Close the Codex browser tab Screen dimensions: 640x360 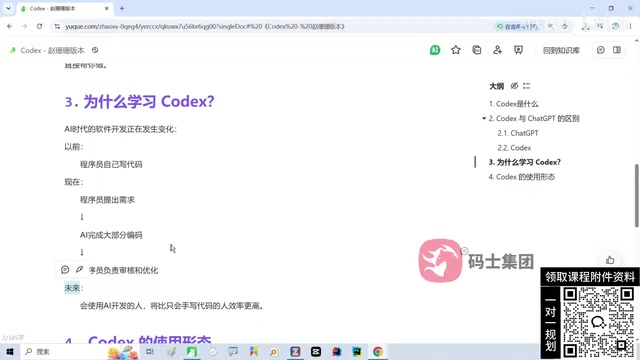tap(107, 8)
